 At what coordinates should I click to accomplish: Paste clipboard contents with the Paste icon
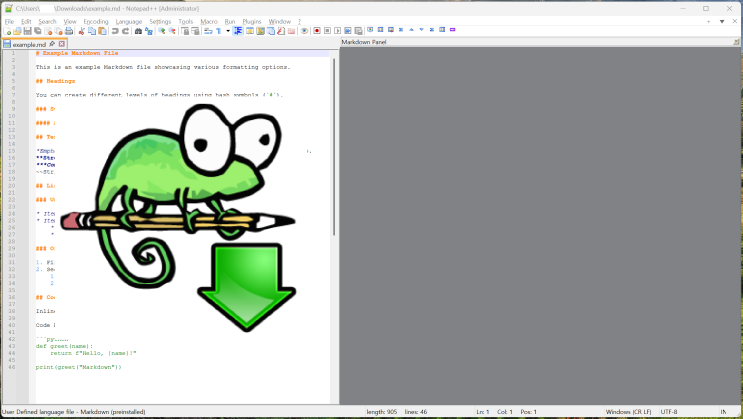click(102, 31)
